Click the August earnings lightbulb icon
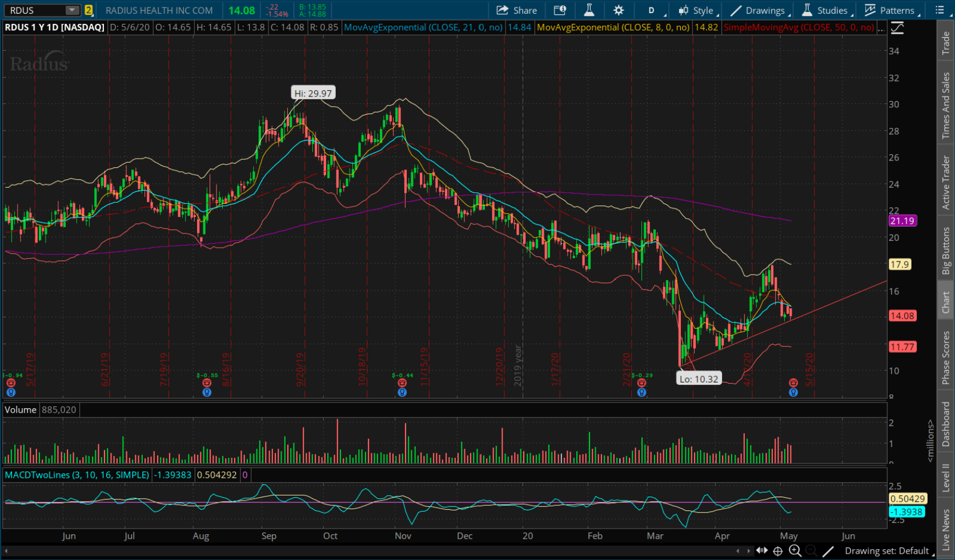 pos(207,392)
